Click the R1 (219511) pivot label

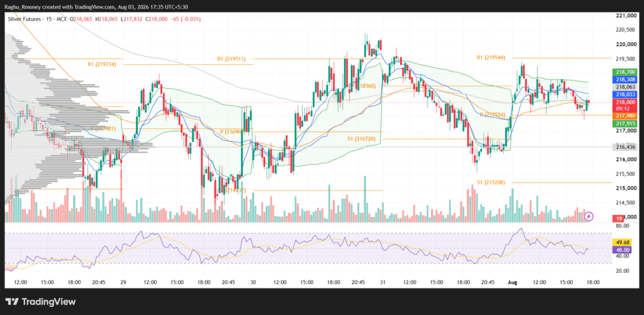click(x=231, y=58)
